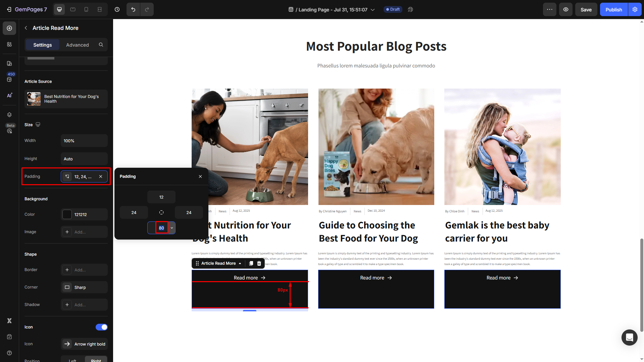
Task: Switch to the Advanced tab
Action: tap(78, 45)
